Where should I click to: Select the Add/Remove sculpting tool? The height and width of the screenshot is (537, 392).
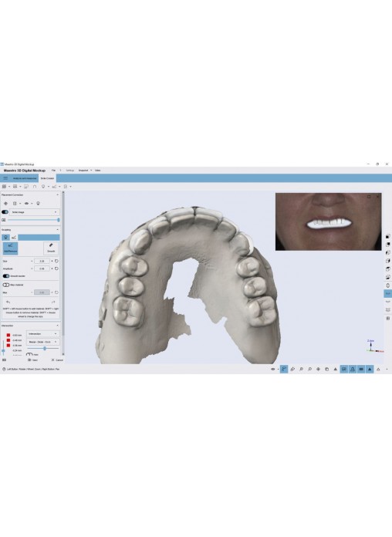(x=10, y=248)
